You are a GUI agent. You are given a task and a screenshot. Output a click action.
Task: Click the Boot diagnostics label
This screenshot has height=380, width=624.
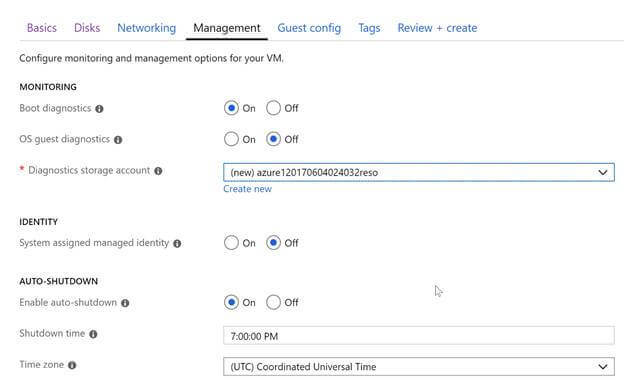point(55,108)
